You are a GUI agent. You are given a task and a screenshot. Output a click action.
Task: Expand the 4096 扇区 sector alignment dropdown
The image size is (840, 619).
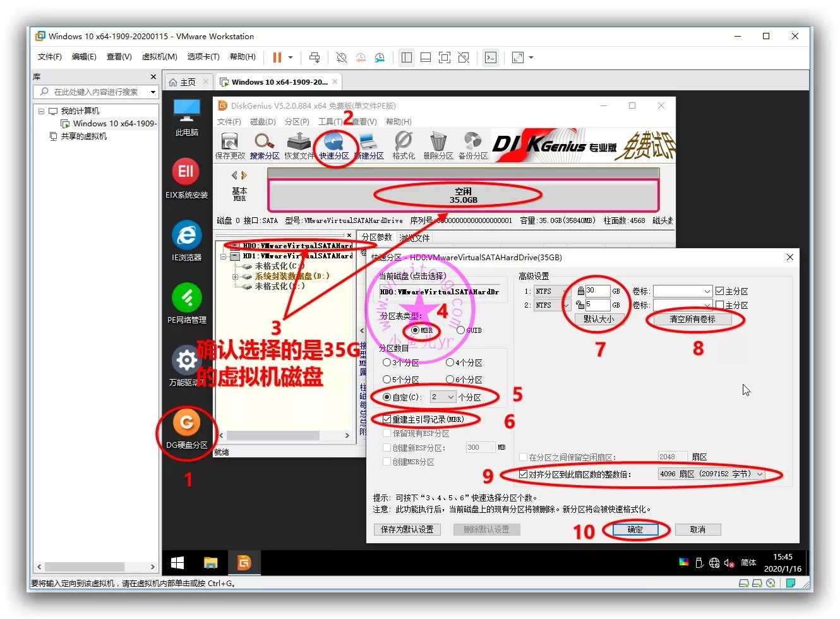(760, 474)
